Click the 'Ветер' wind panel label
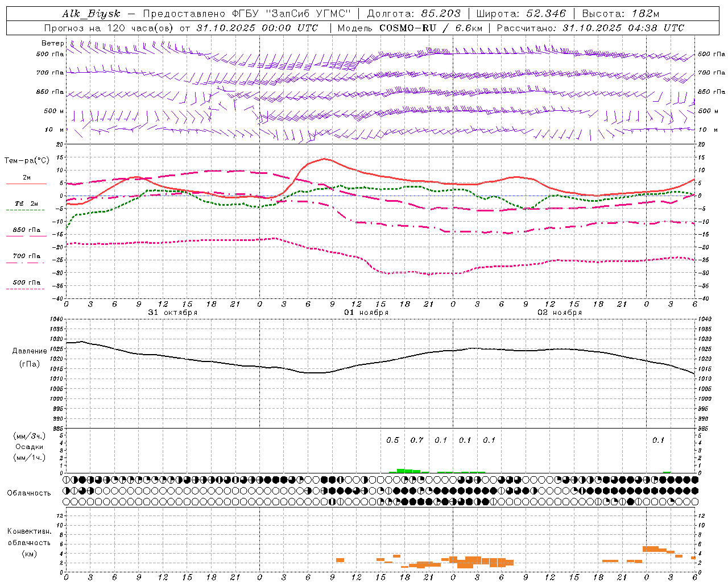The image size is (728, 582). coord(53,43)
